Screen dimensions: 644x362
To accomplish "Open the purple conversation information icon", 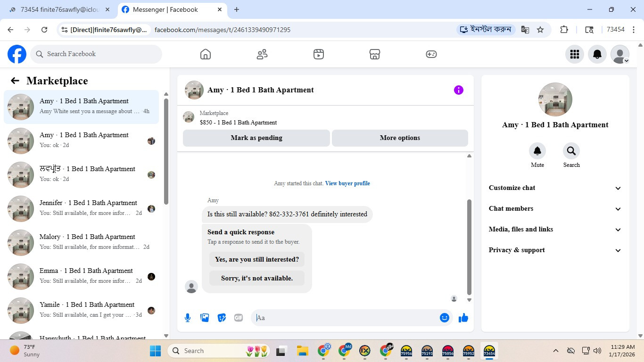I will [459, 90].
